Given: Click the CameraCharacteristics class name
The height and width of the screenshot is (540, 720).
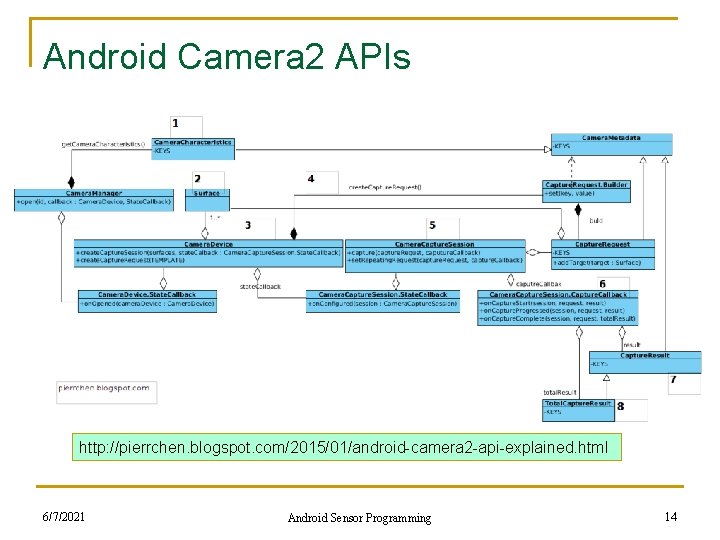Looking at the screenshot, I should pos(193,142).
